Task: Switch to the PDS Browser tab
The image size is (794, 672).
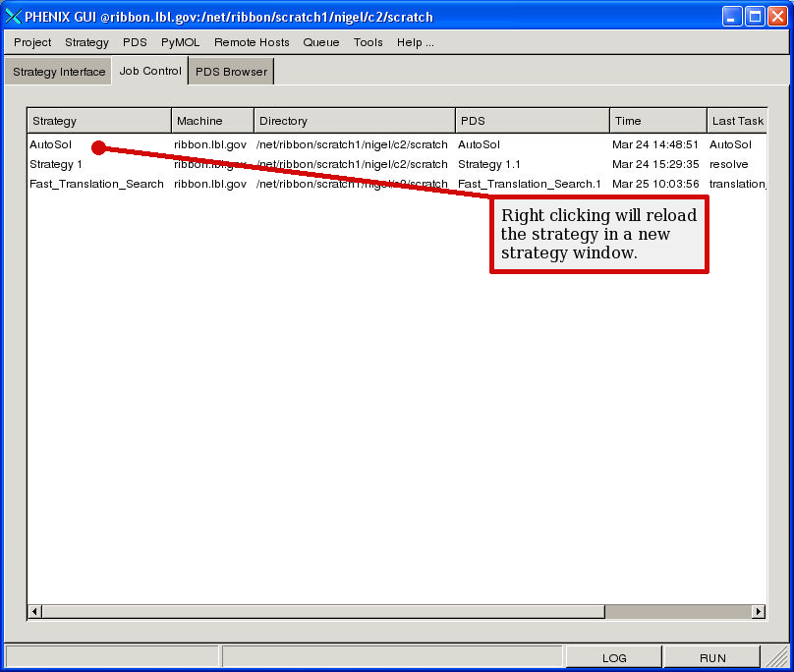Action: click(231, 72)
